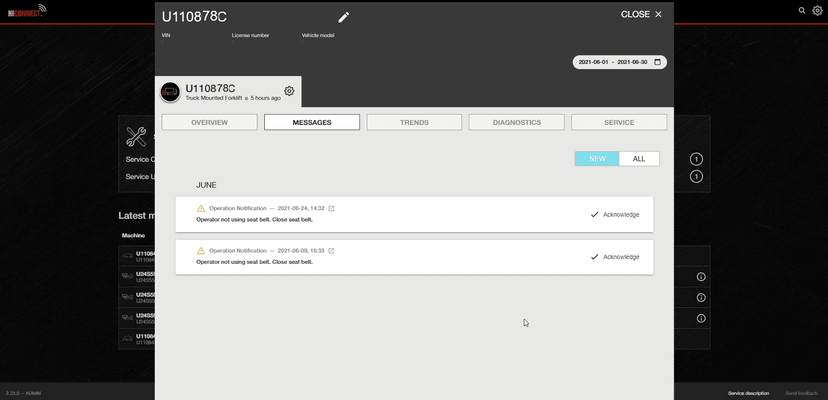Click the search magnifier icon at top right
The height and width of the screenshot is (400, 828).
[801, 10]
